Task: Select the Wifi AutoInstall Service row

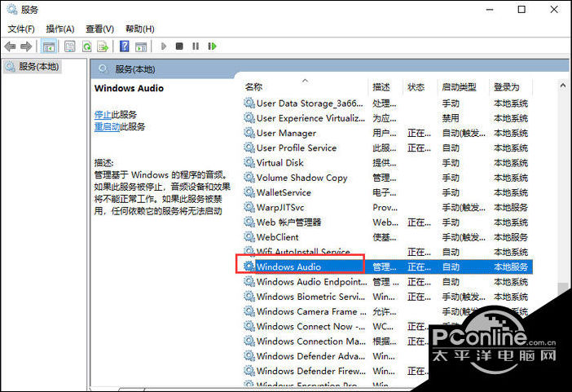Action: pos(387,252)
